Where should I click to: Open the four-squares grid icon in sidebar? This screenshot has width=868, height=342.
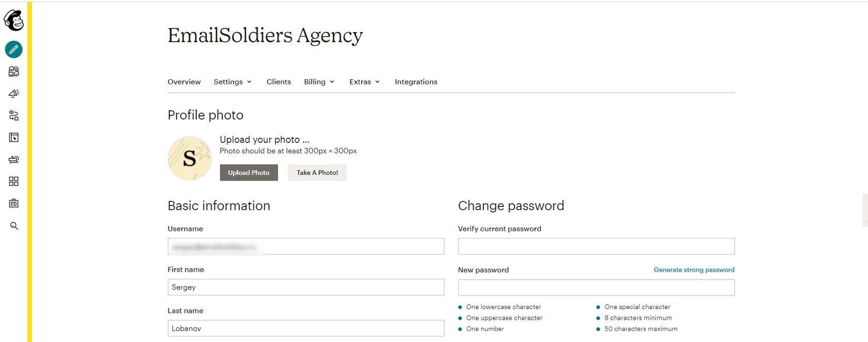pos(14,182)
